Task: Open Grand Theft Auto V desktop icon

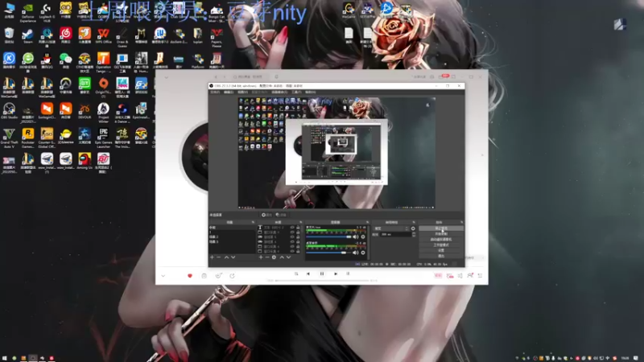Action: [9, 138]
